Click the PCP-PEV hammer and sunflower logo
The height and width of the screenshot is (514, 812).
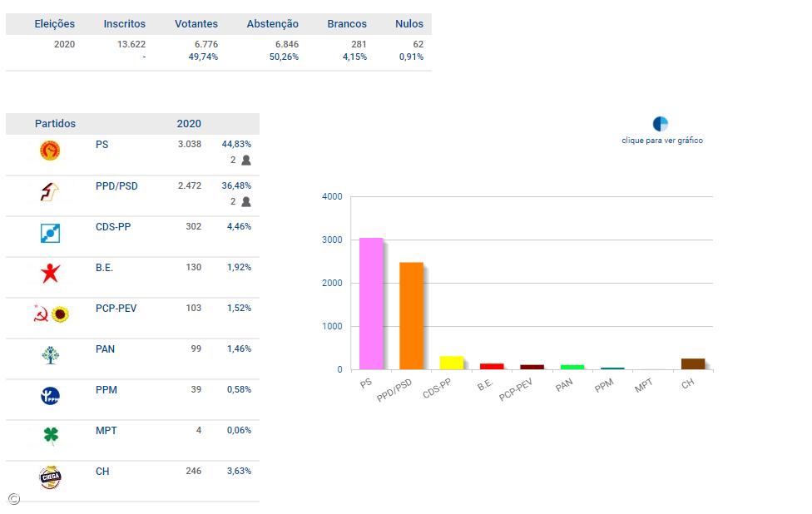(50, 314)
